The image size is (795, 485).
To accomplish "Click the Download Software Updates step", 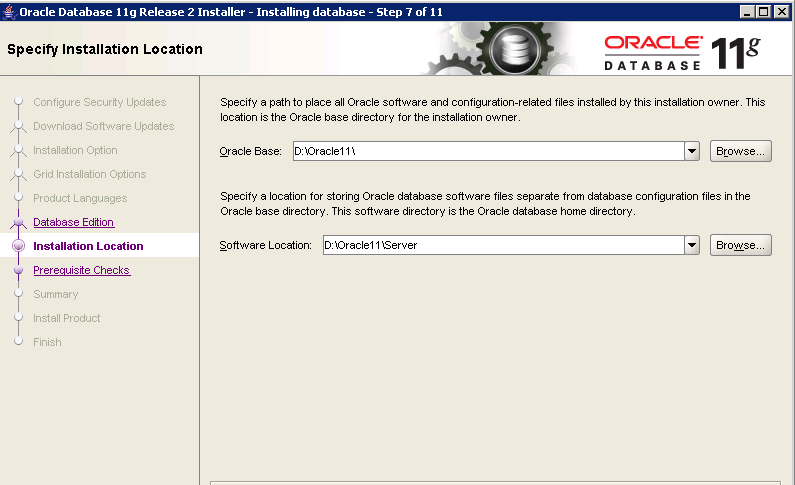I will tap(103, 126).
